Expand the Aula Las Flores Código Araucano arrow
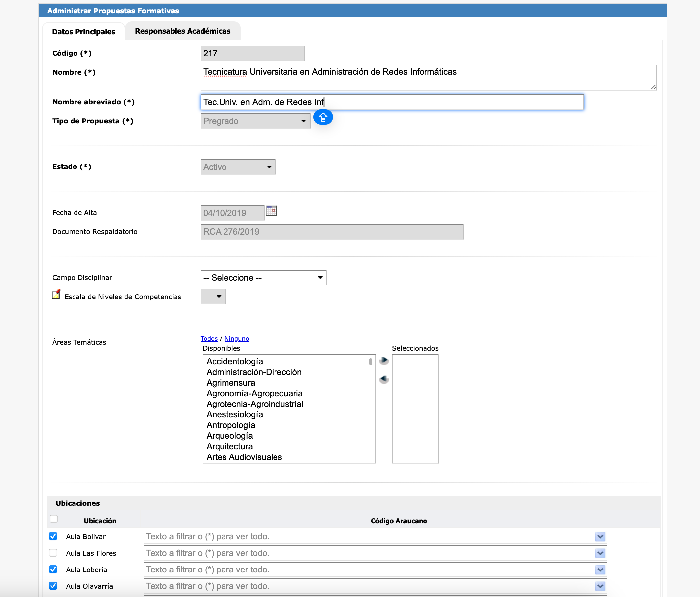Image resolution: width=700 pixels, height=597 pixels. coord(600,553)
